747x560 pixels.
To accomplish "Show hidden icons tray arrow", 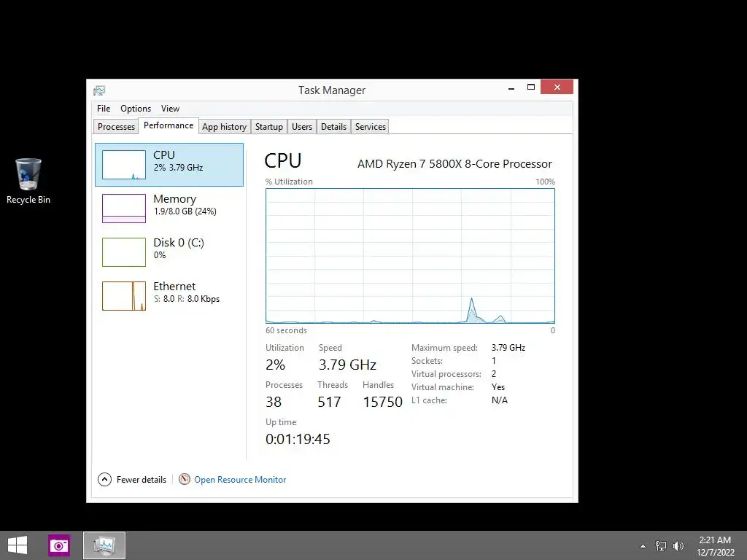I will coord(643,546).
